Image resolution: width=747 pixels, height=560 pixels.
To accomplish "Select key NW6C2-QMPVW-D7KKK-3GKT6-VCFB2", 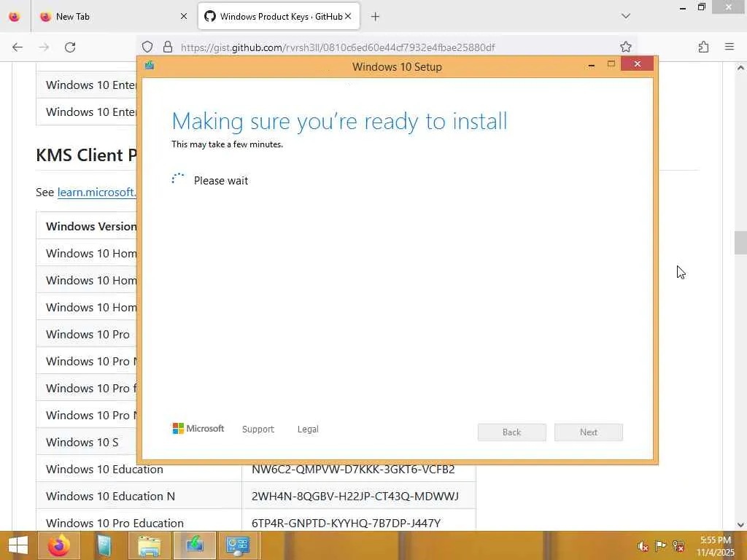I will click(x=353, y=469).
